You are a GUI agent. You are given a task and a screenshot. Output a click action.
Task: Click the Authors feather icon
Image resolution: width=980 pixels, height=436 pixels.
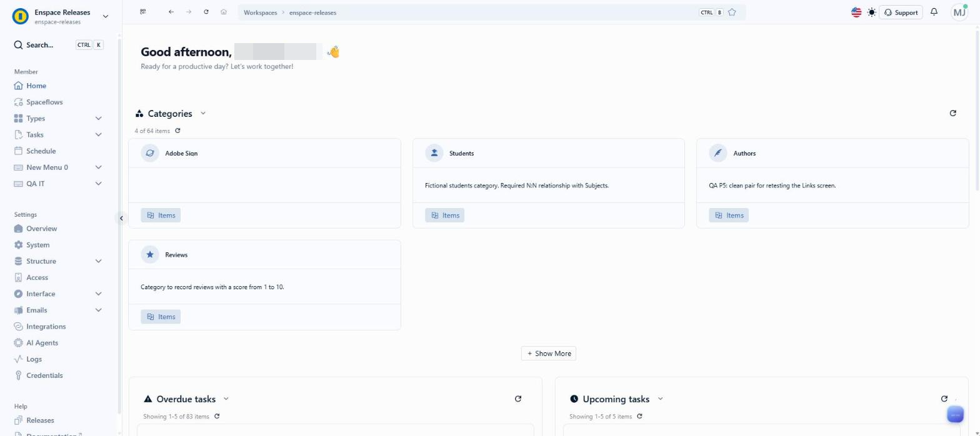click(x=718, y=153)
